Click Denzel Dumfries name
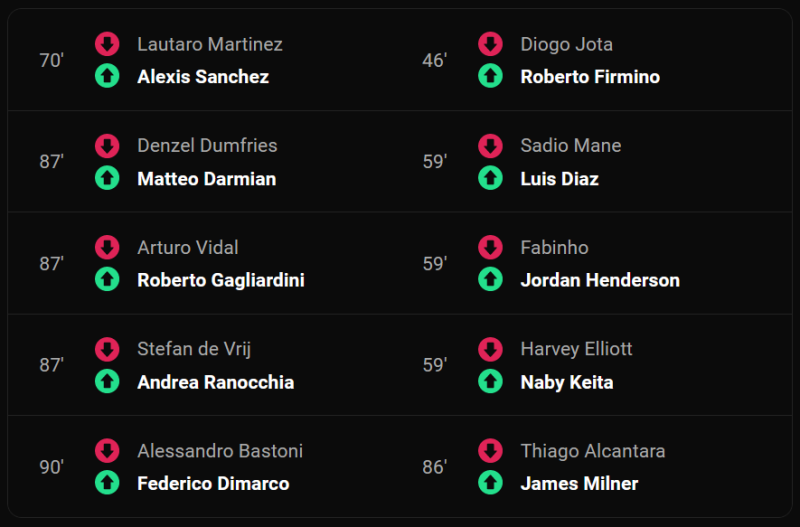 point(207,145)
